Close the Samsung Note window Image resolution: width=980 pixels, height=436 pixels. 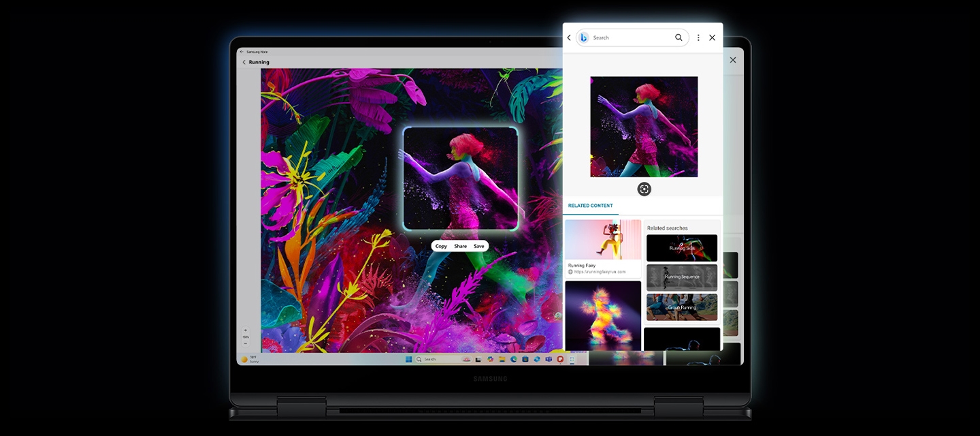click(733, 60)
